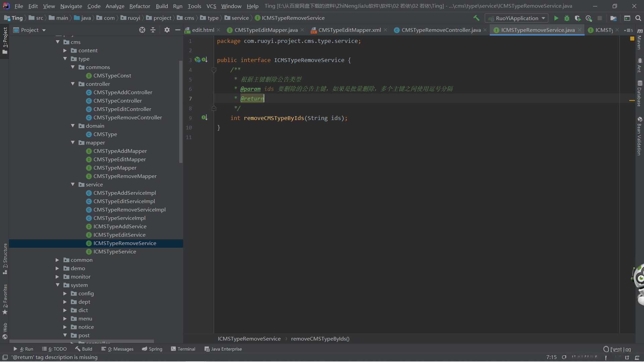This screenshot has width=644, height=362.
Task: Click the Debug bug icon
Action: pos(567,18)
